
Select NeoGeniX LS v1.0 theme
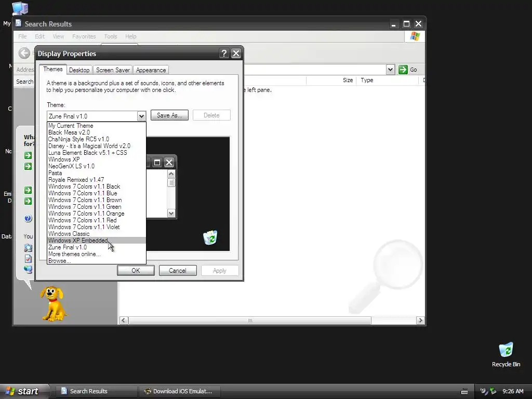[x=96, y=166]
